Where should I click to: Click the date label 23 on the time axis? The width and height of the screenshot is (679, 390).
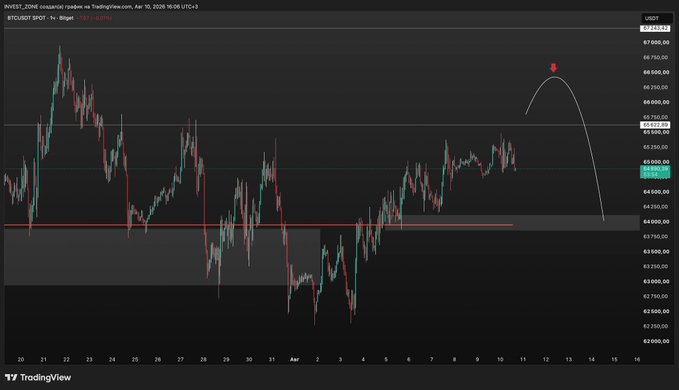89,359
